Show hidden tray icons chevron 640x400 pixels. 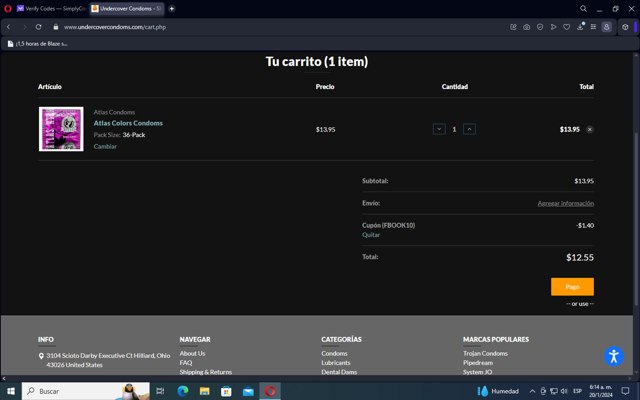pyautogui.click(x=532, y=391)
